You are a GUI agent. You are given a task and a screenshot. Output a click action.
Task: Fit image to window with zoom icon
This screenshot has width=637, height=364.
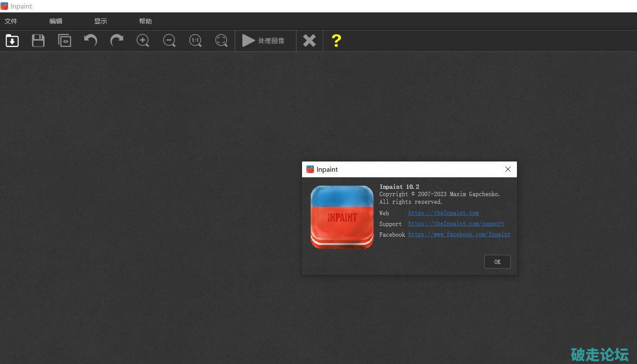[x=221, y=41]
